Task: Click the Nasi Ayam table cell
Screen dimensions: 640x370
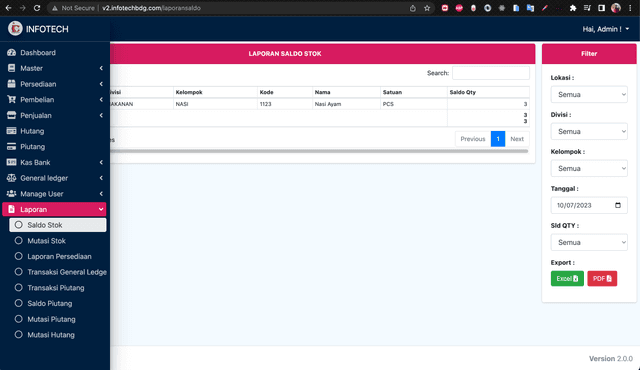Action: tap(347, 104)
